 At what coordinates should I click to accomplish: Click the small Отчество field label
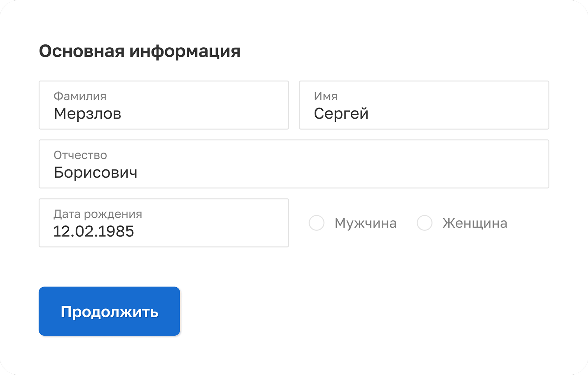[80, 155]
